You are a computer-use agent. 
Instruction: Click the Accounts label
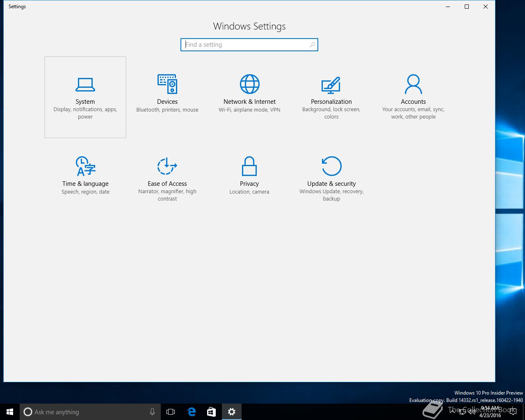(413, 102)
